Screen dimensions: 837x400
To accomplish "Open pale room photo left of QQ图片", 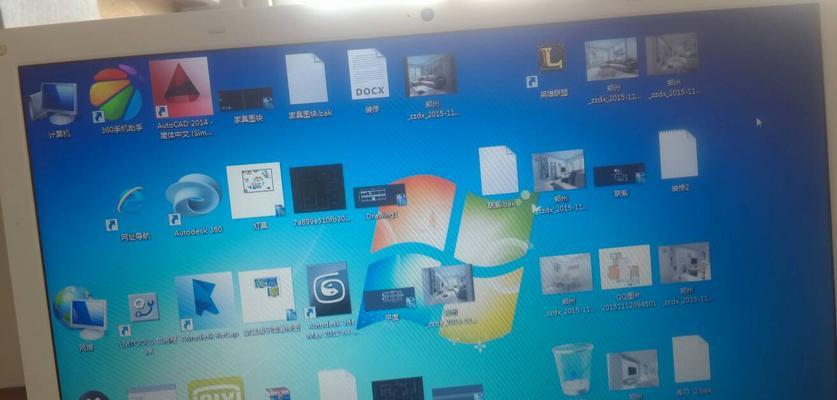I will 566,273.
